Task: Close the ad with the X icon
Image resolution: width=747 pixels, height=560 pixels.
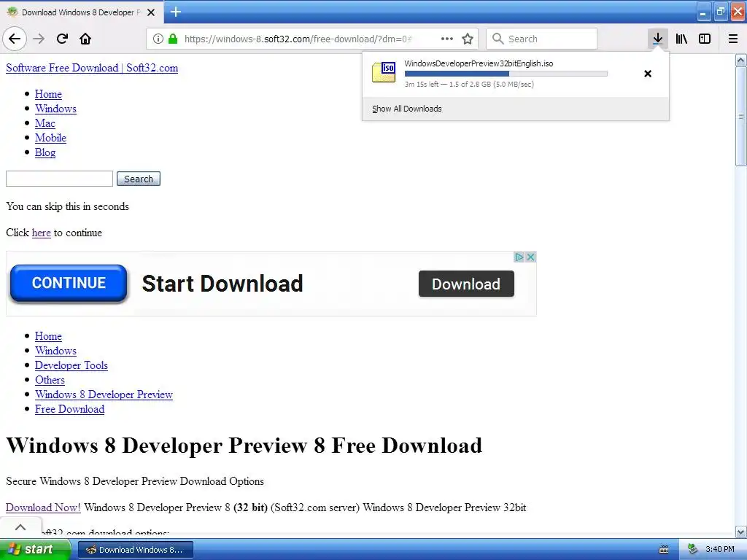Action: (x=530, y=257)
